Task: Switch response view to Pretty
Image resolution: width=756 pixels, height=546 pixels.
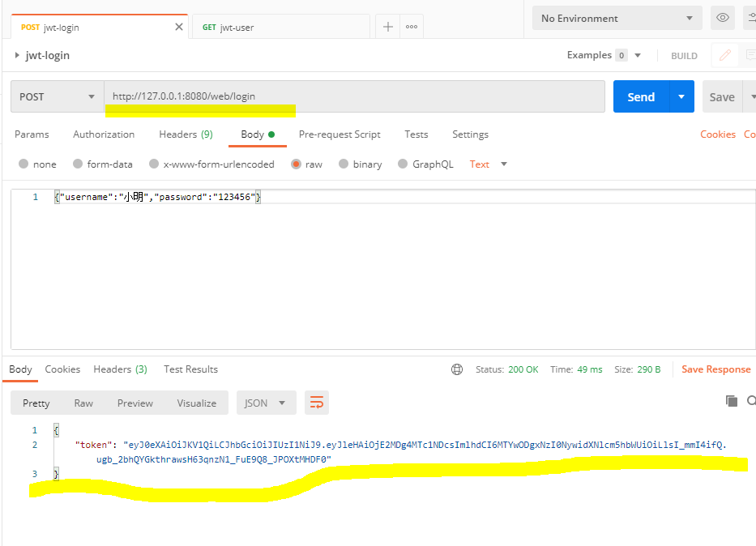Action: (x=36, y=403)
